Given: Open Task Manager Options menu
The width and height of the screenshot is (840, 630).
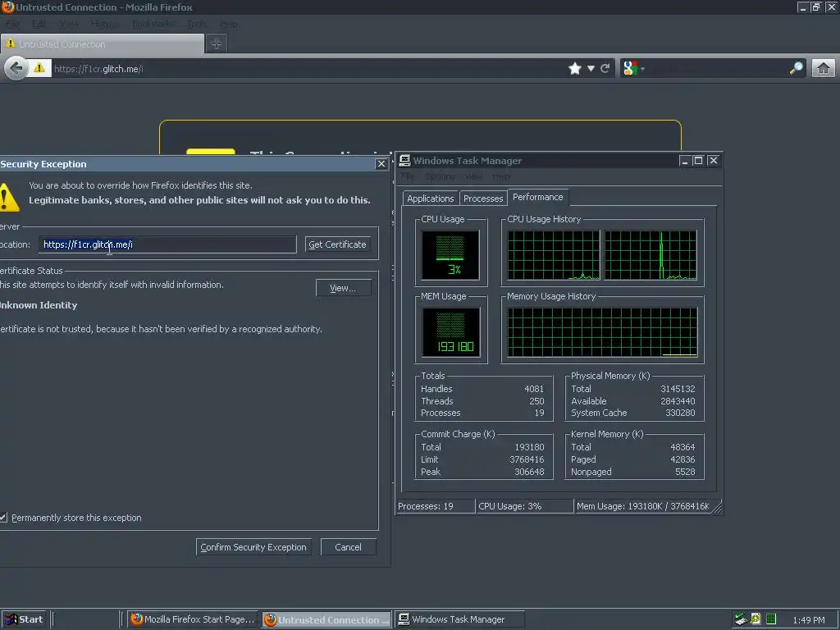Looking at the screenshot, I should [440, 176].
